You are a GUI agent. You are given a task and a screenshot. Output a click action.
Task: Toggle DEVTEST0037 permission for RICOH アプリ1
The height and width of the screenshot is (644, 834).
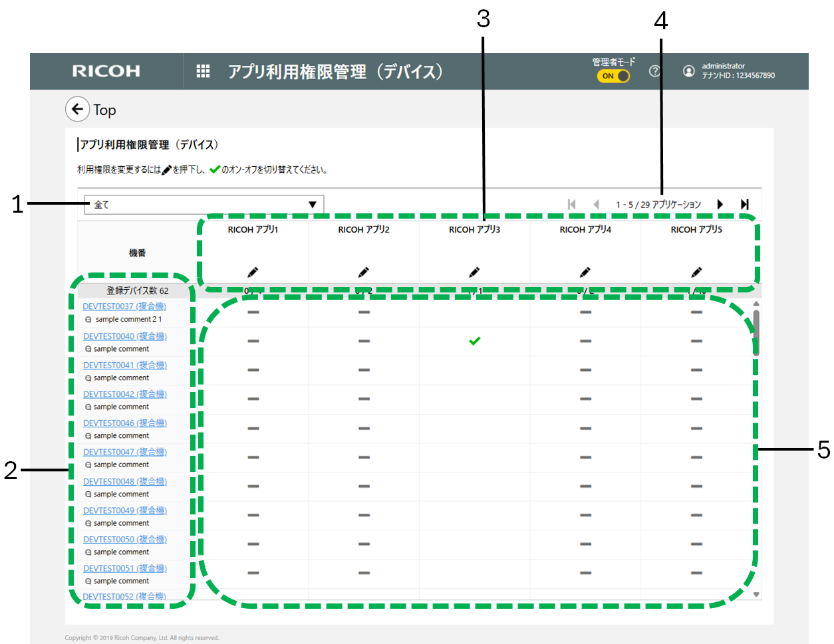(253, 312)
